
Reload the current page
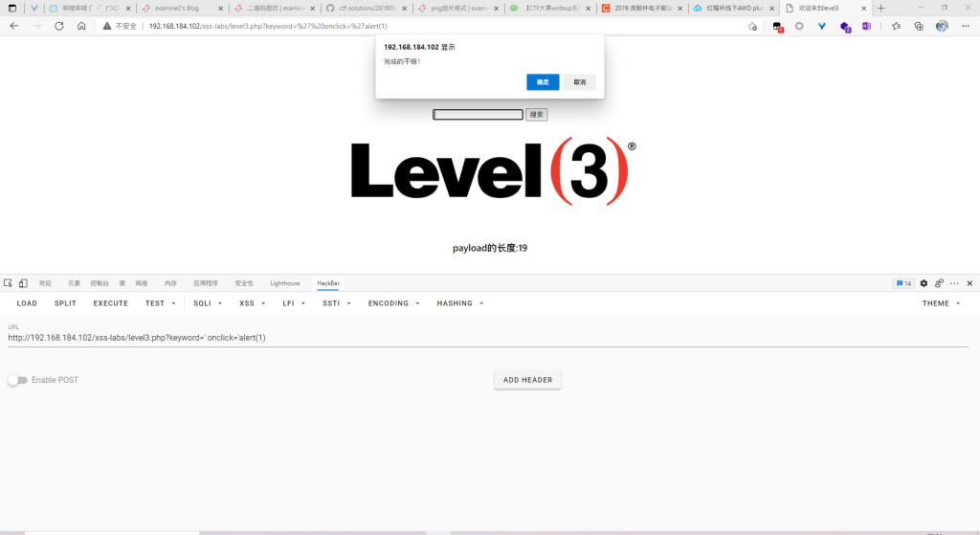(x=58, y=26)
